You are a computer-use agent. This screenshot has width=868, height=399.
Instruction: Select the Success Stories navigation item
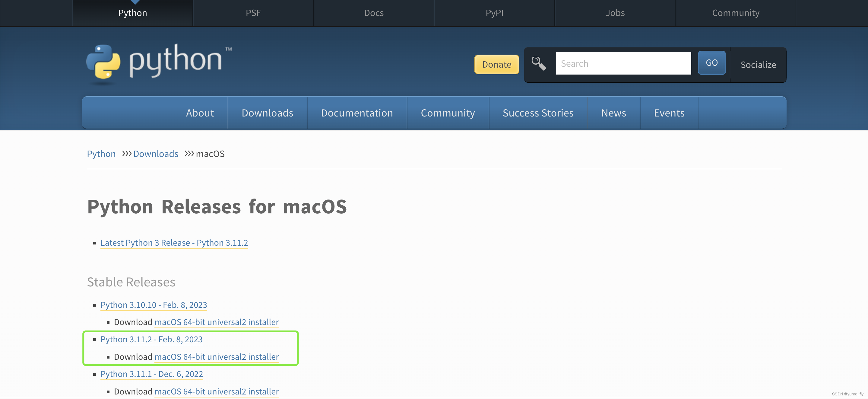tap(538, 113)
